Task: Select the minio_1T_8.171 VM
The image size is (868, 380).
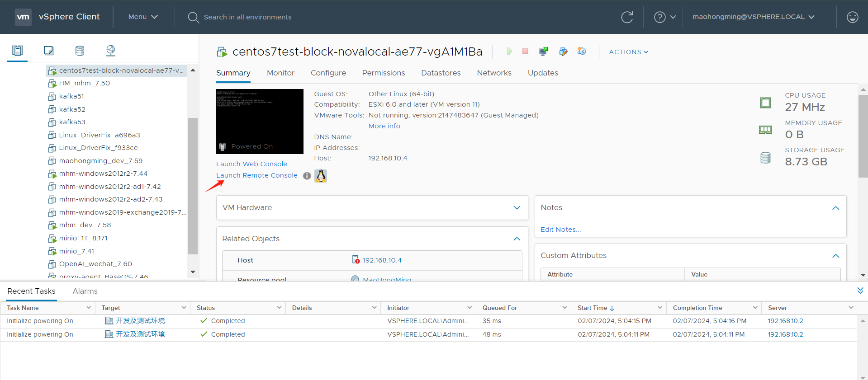Action: click(83, 238)
